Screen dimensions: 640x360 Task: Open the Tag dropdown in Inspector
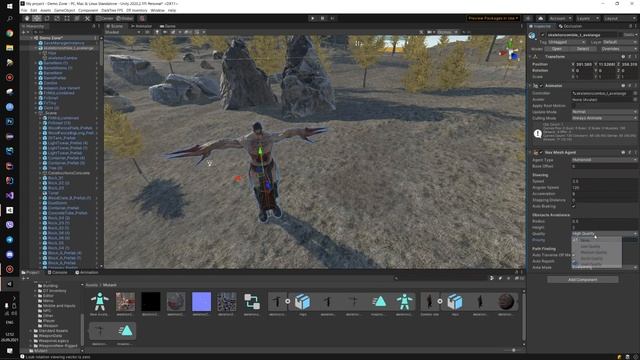click(567, 42)
